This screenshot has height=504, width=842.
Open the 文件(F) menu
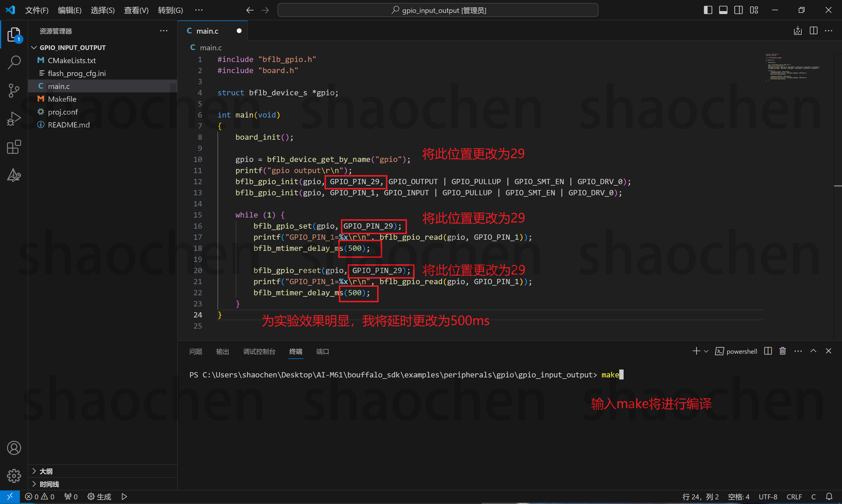pyautogui.click(x=37, y=10)
